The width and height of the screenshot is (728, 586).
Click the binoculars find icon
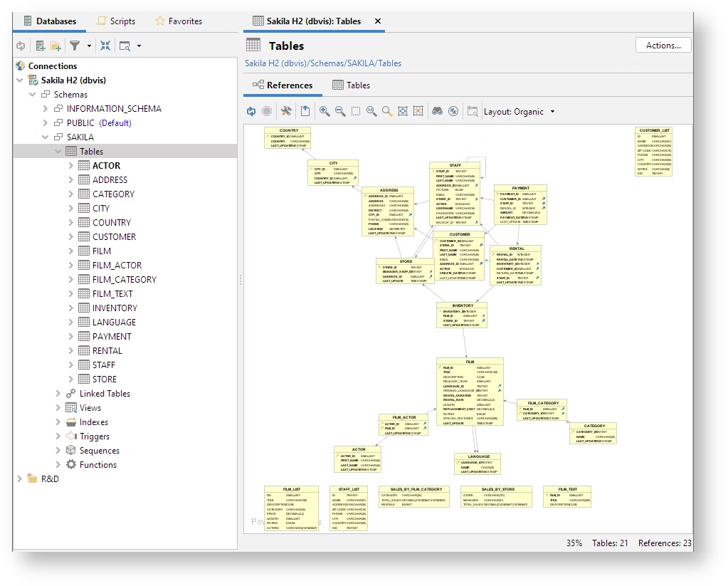pos(437,111)
